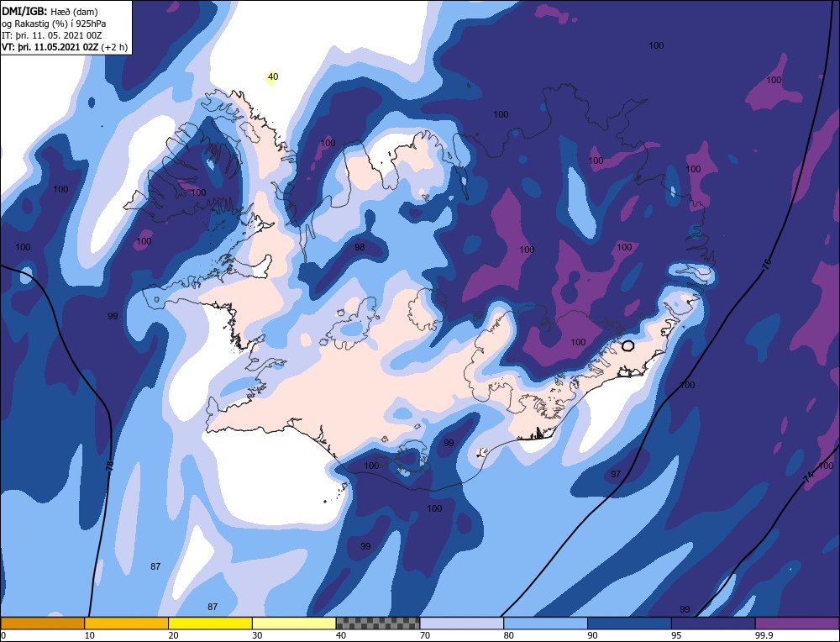
Task: Click the 98 humidity value on the map
Action: pyautogui.click(x=360, y=247)
